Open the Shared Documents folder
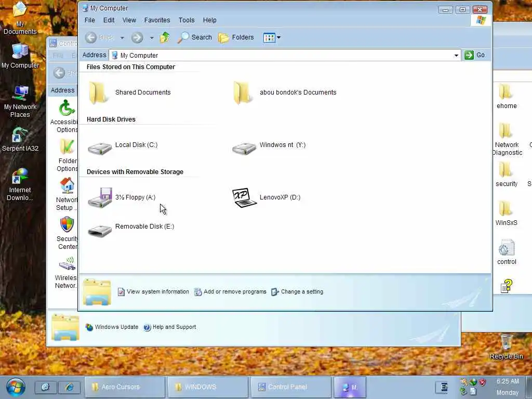Screen dimensions: 532x399 click(129, 92)
